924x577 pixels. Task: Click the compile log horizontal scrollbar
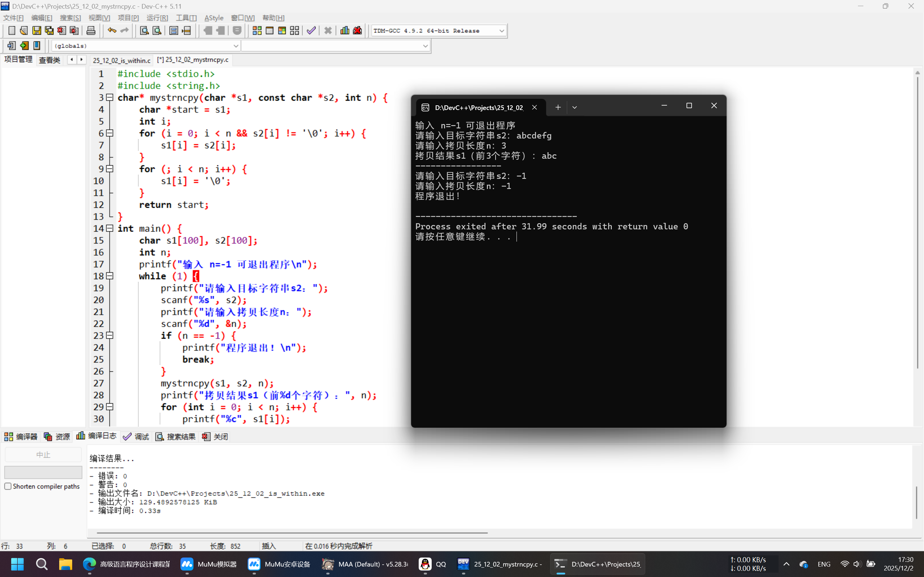pyautogui.click(x=292, y=532)
